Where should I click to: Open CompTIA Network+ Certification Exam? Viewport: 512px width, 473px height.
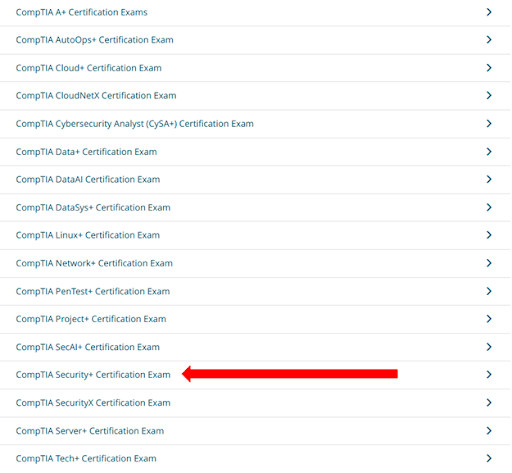click(94, 263)
